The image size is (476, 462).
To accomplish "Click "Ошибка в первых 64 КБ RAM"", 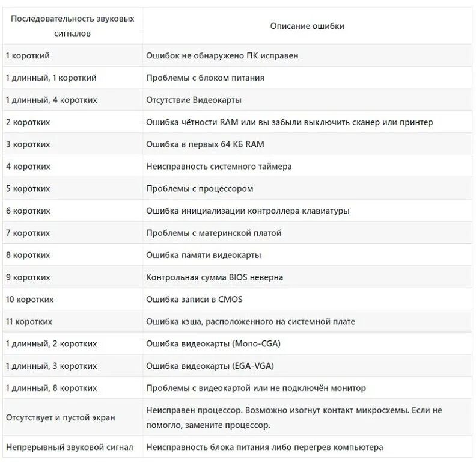I will click(x=205, y=144).
